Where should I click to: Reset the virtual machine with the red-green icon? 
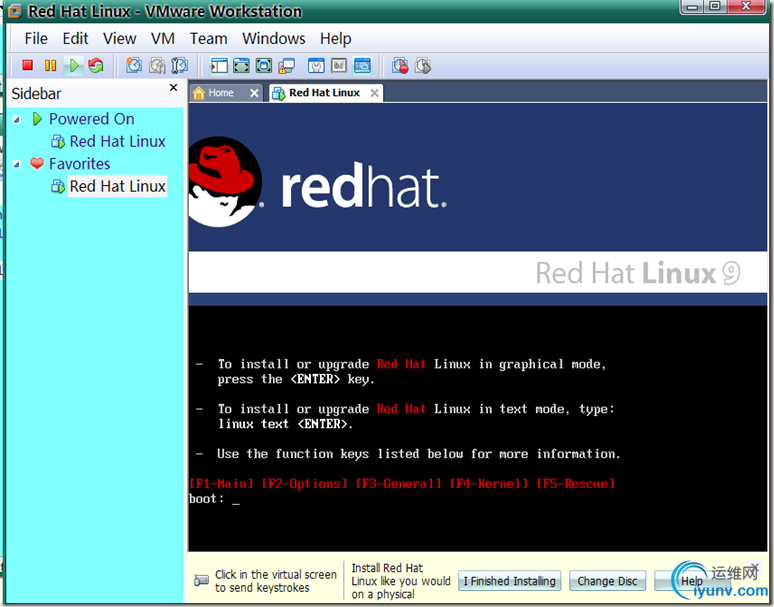click(96, 65)
